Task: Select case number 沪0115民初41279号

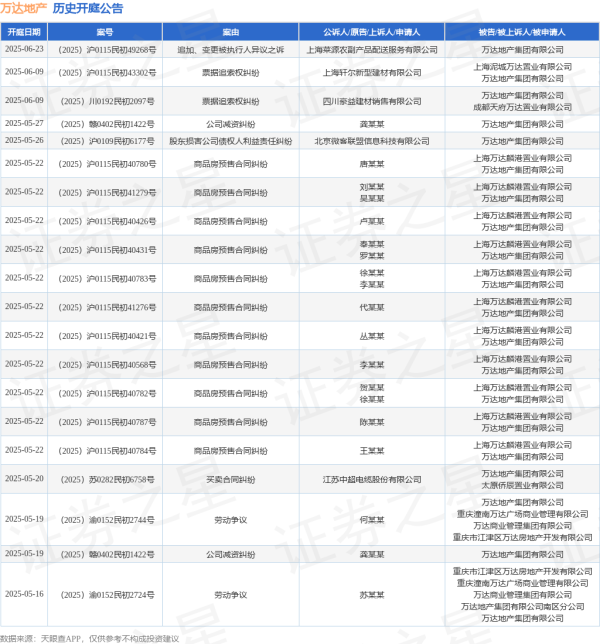Action: tap(107, 193)
